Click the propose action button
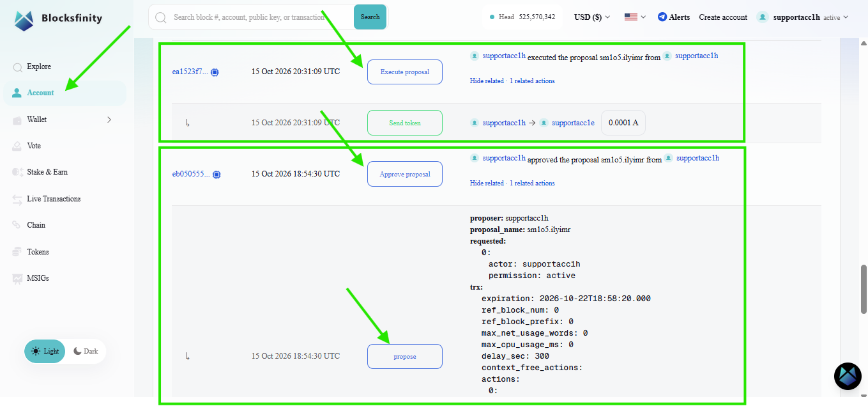This screenshot has height=406, width=868. [x=405, y=356]
